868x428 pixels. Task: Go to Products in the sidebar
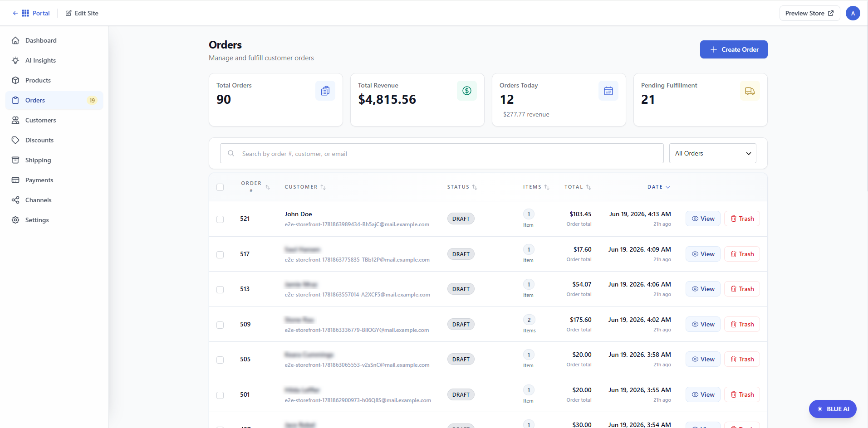point(54,80)
